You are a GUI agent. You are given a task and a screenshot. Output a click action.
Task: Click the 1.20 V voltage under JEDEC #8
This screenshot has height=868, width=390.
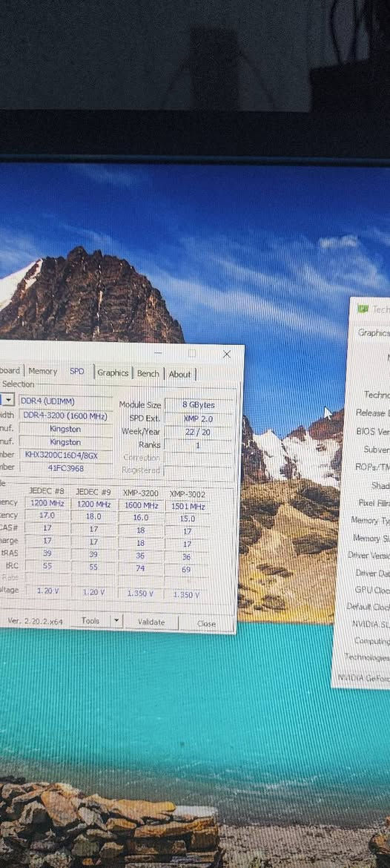point(47,591)
